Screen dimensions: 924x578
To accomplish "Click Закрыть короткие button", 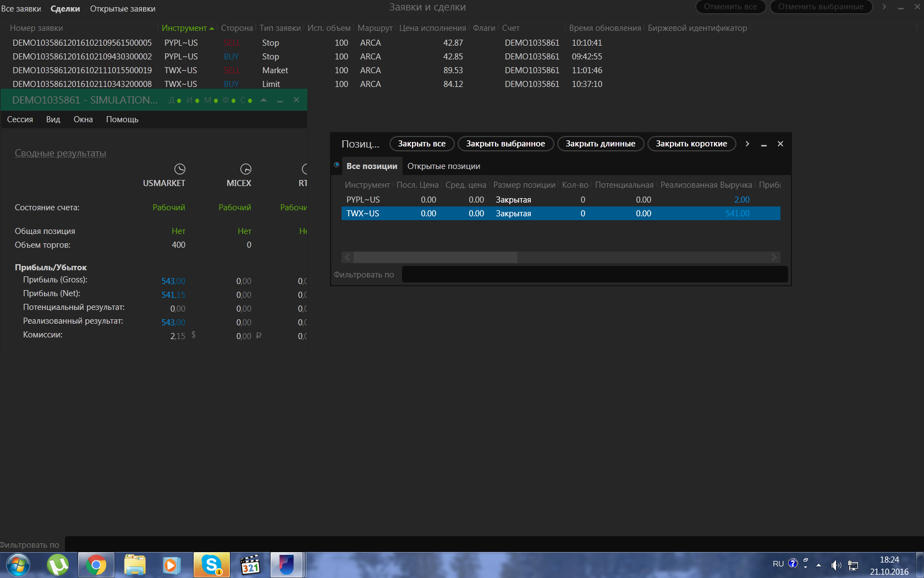I will [x=691, y=144].
